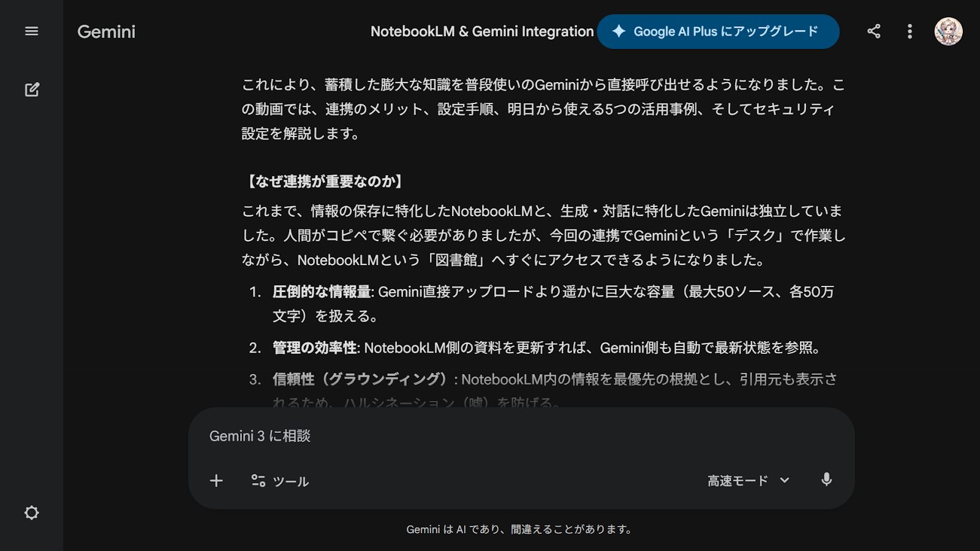Share this conversation via share icon

(x=873, y=31)
